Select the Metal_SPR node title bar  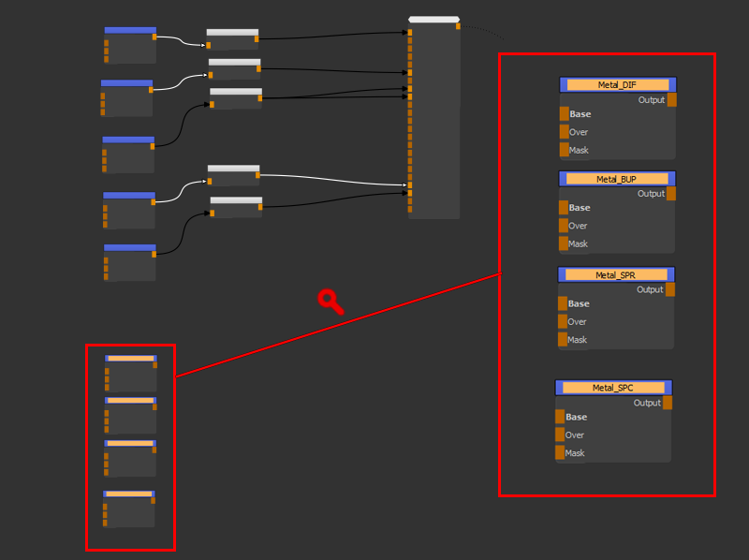tap(616, 274)
